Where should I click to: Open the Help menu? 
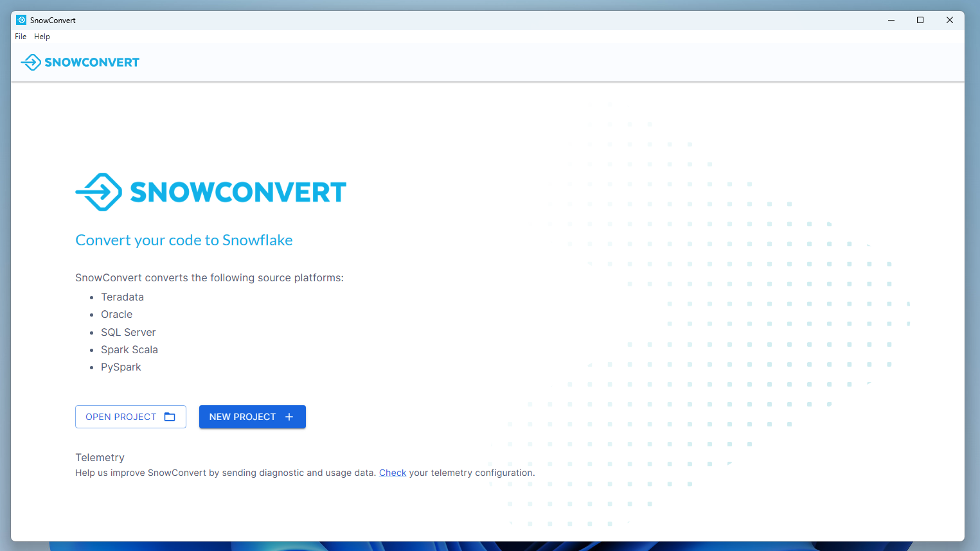(42, 37)
